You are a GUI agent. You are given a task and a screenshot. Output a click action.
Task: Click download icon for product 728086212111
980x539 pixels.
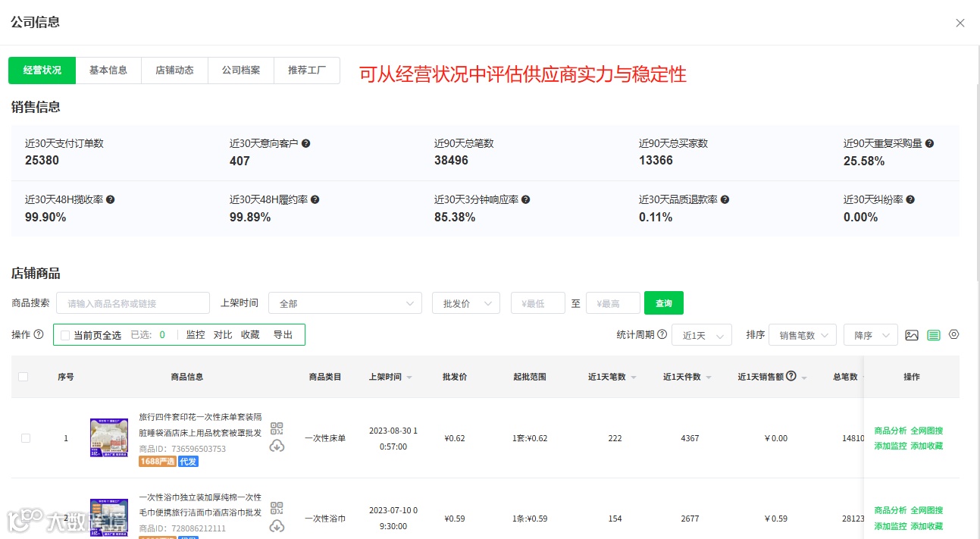tap(277, 526)
